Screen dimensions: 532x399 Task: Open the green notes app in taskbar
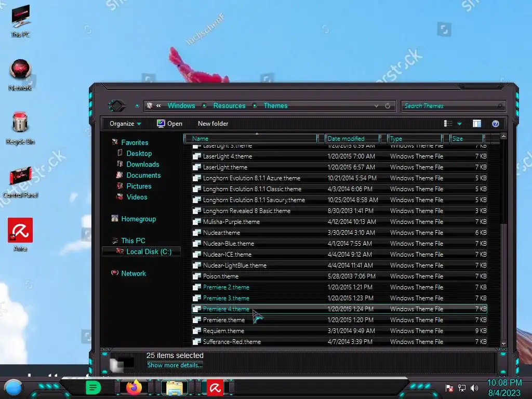click(x=94, y=388)
